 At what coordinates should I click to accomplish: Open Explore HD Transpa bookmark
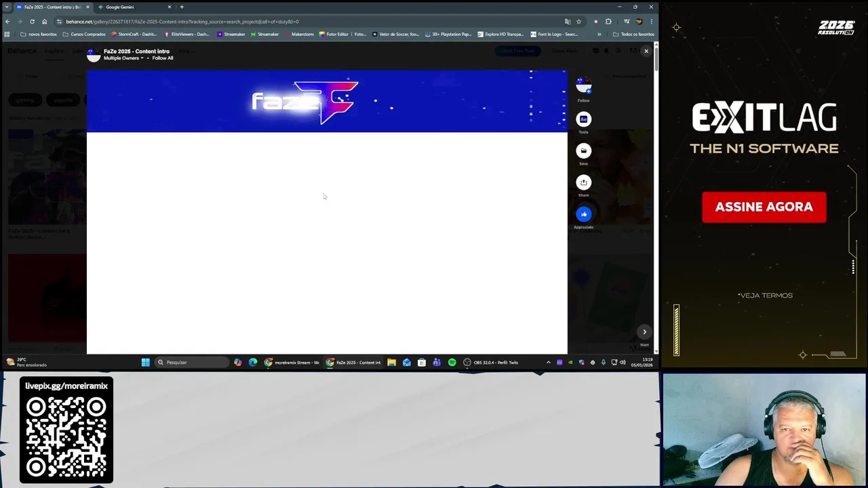point(500,34)
